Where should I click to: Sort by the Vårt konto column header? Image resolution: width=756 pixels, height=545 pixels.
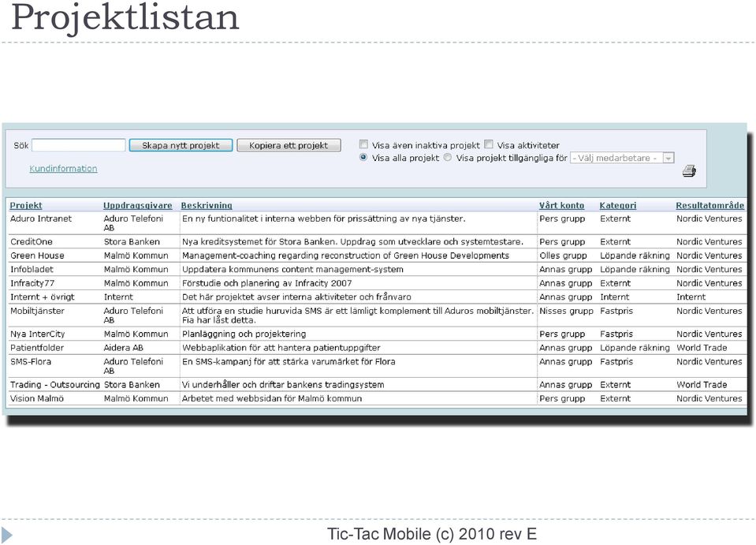click(x=562, y=206)
